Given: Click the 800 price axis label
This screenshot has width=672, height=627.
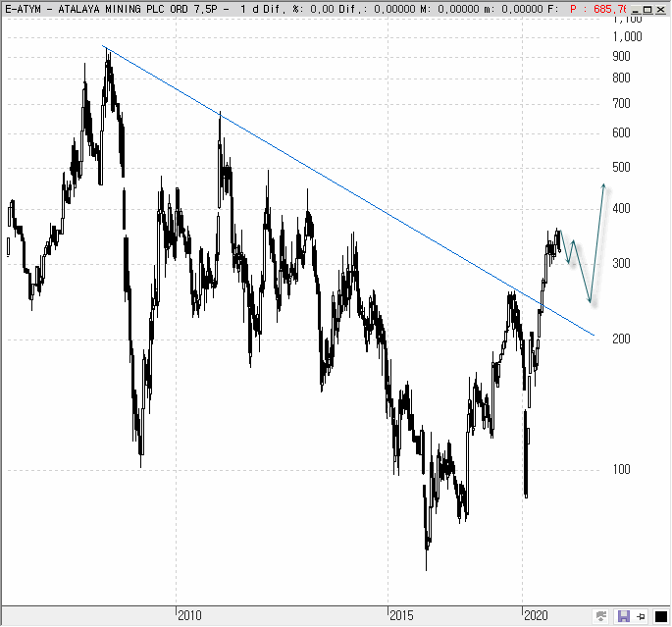Looking at the screenshot, I should coord(621,78).
